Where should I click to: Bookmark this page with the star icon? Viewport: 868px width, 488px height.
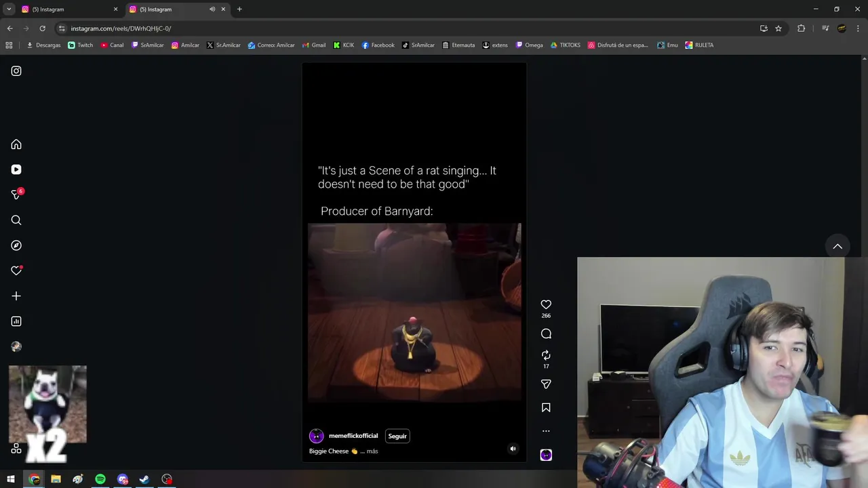pos(778,28)
